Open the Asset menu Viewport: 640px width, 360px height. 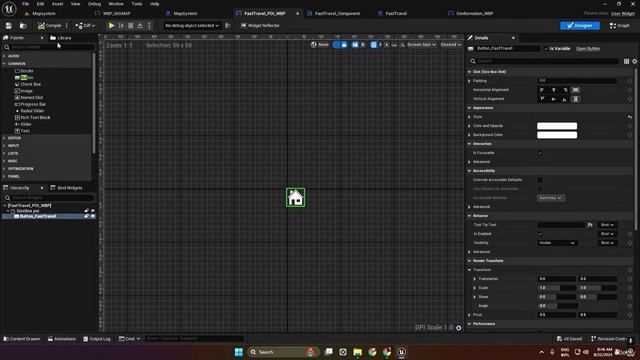58,4
